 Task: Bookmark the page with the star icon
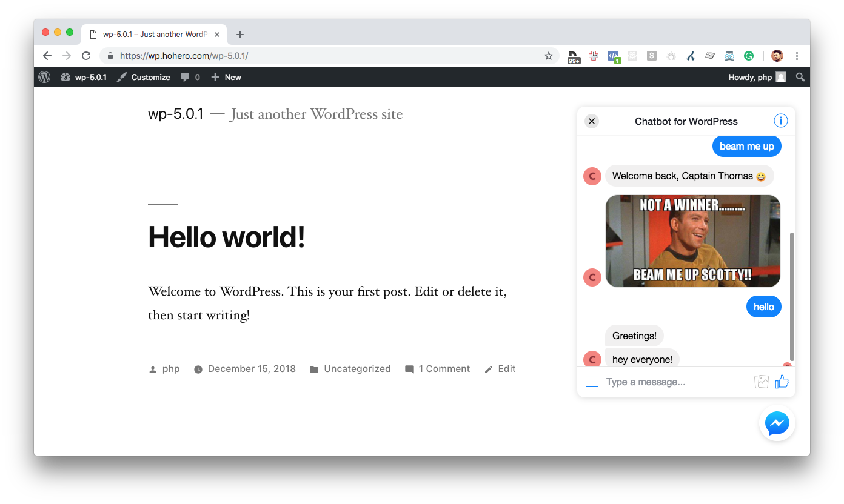point(548,55)
